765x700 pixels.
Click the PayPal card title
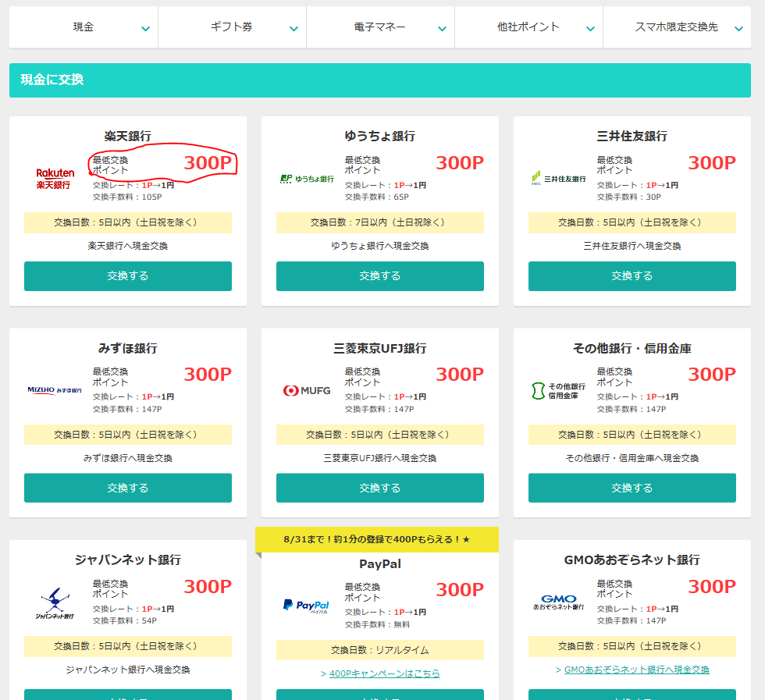380,564
